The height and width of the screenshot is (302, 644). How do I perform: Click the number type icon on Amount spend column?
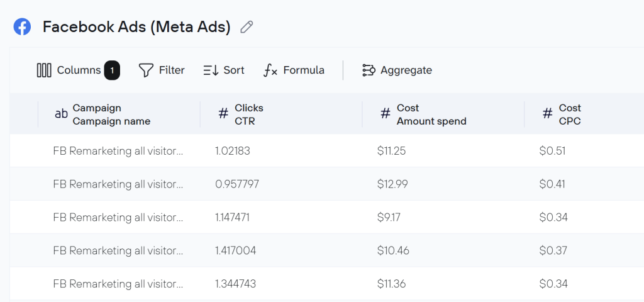(x=386, y=114)
